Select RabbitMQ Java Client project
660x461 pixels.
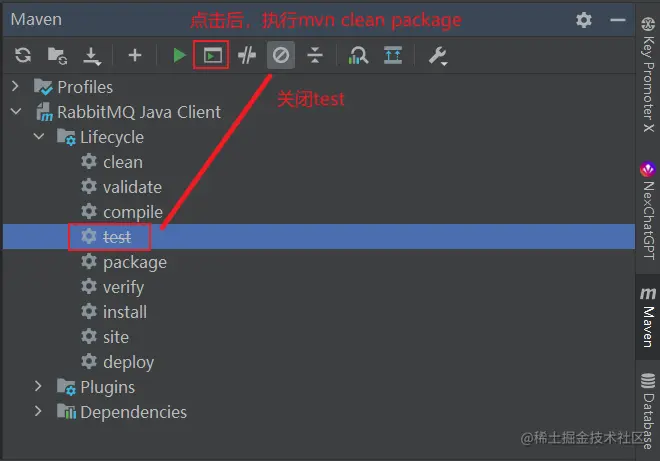(x=139, y=112)
